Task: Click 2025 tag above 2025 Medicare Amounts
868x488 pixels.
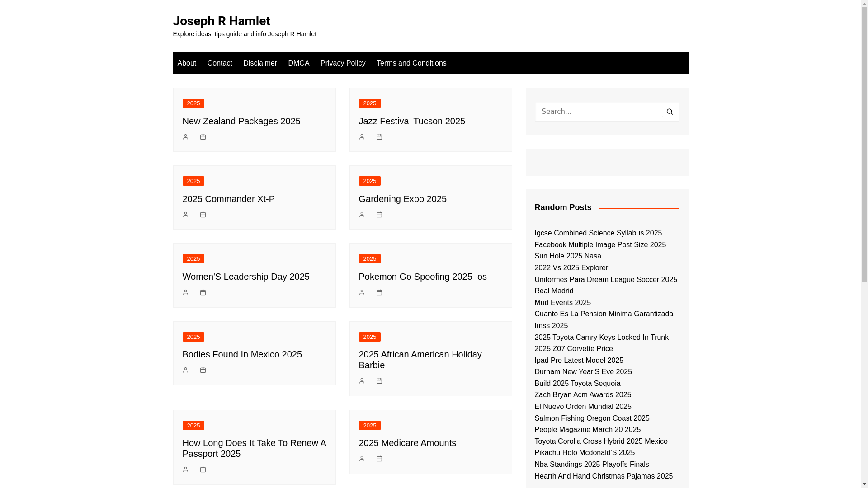Action: (370, 426)
